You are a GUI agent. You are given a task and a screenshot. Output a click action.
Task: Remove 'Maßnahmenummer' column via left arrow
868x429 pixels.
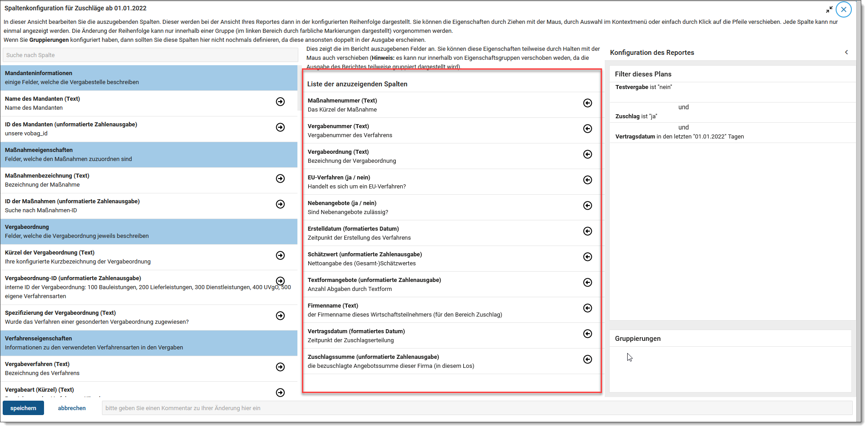point(588,103)
